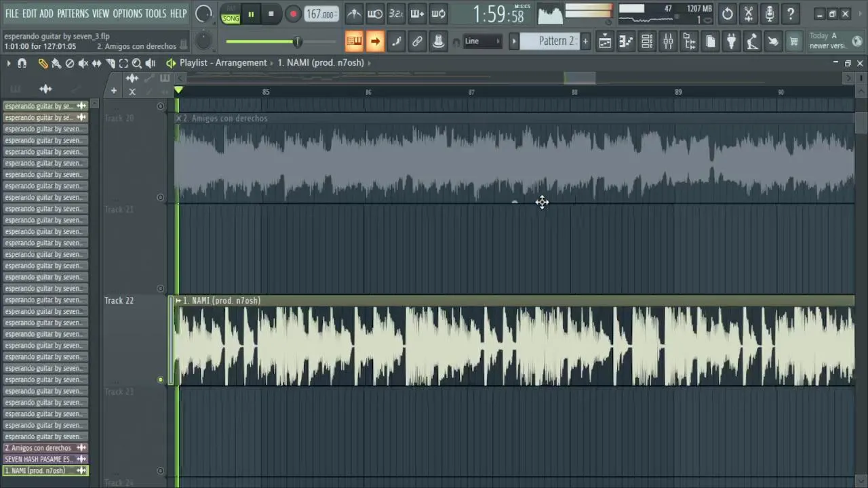The height and width of the screenshot is (488, 868).
Task: Open the playlist options arrow menu
Action: click(8, 63)
